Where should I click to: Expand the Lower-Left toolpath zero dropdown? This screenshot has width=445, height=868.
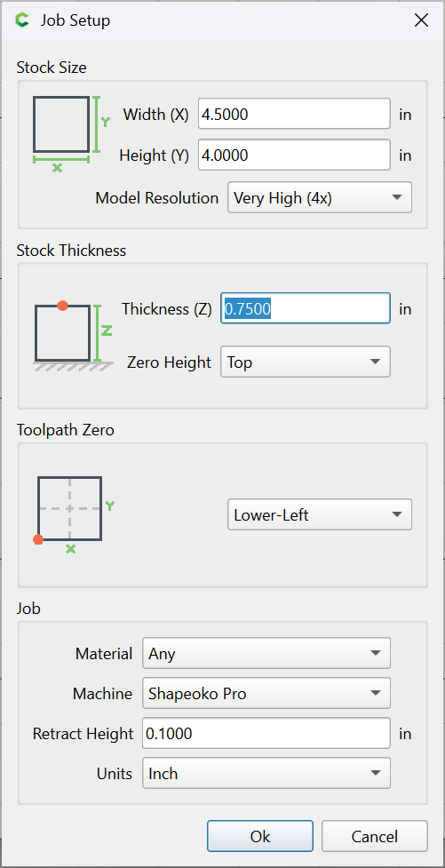(320, 514)
